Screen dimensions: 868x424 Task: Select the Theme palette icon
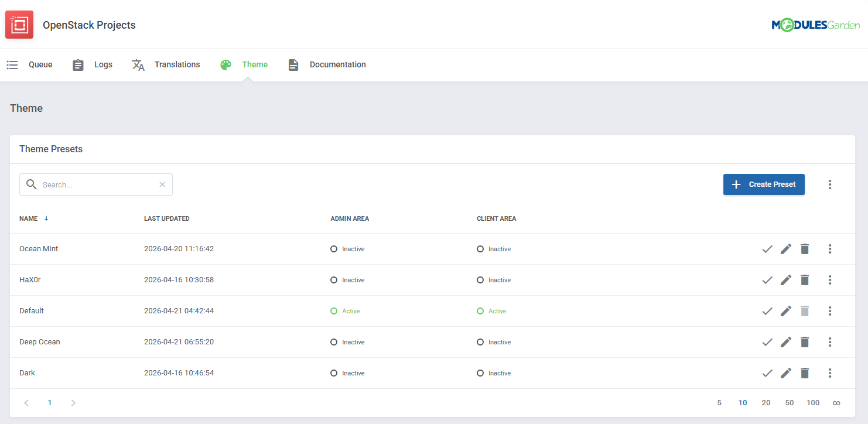click(x=225, y=64)
